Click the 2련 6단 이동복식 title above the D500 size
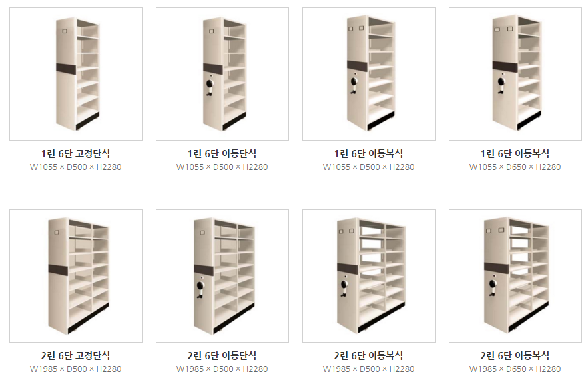This screenshot has height=388, width=588. coord(369,356)
